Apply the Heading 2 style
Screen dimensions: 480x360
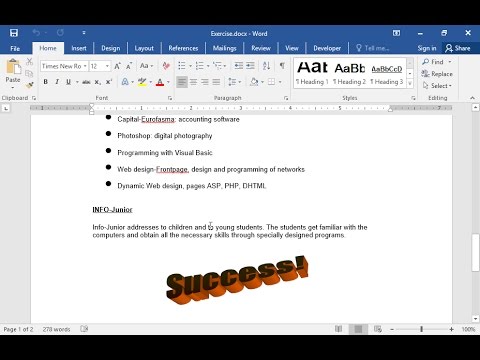point(349,73)
